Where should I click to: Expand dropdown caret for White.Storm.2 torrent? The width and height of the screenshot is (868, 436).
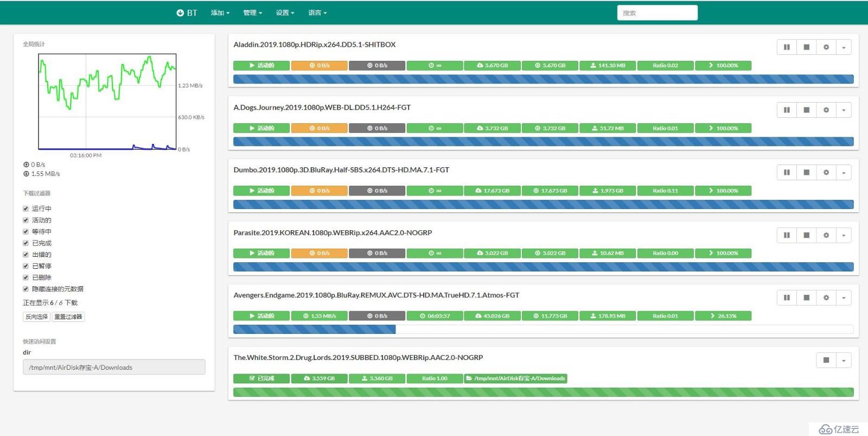(844, 360)
